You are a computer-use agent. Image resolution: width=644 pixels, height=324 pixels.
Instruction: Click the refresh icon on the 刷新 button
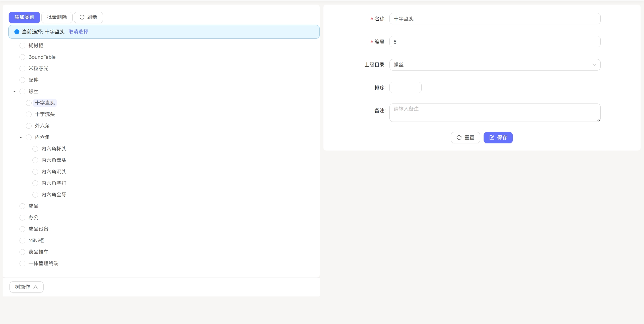82,17
